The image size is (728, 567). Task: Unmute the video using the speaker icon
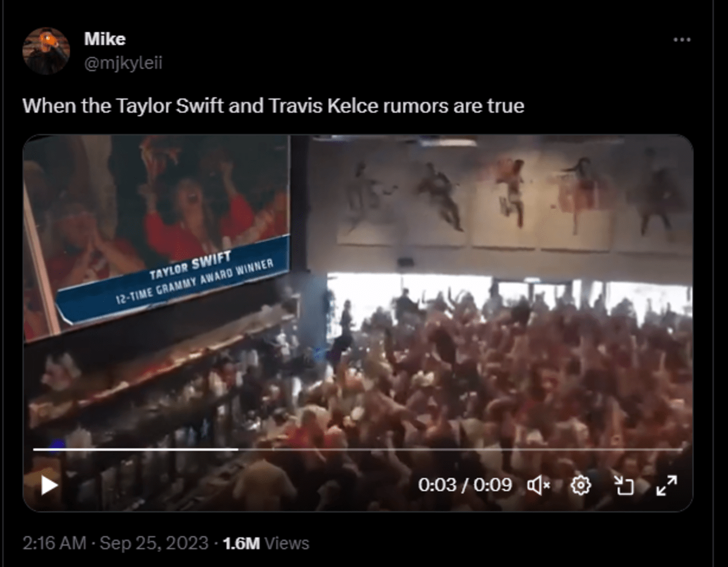point(538,485)
